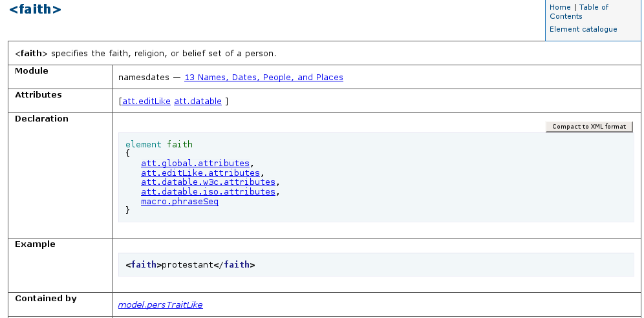644x318 pixels.
Task: Click att.datable in the Attributes row
Action: pyautogui.click(x=197, y=101)
